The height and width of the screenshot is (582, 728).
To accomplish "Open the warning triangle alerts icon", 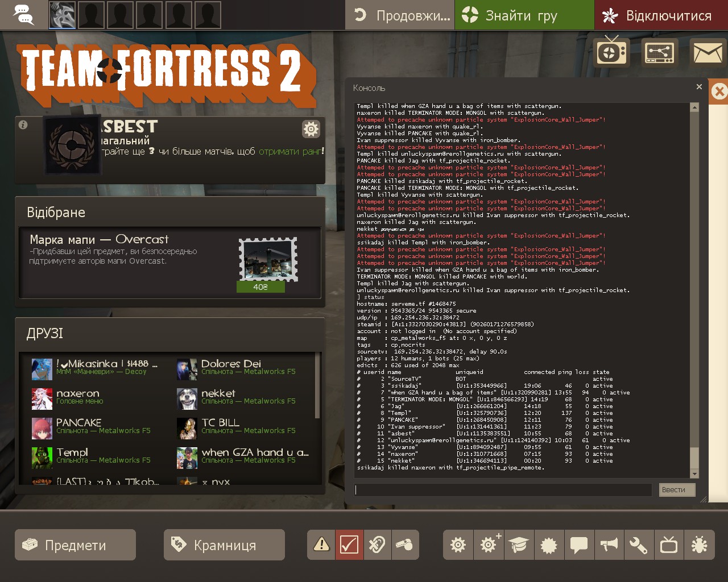I will (x=321, y=545).
